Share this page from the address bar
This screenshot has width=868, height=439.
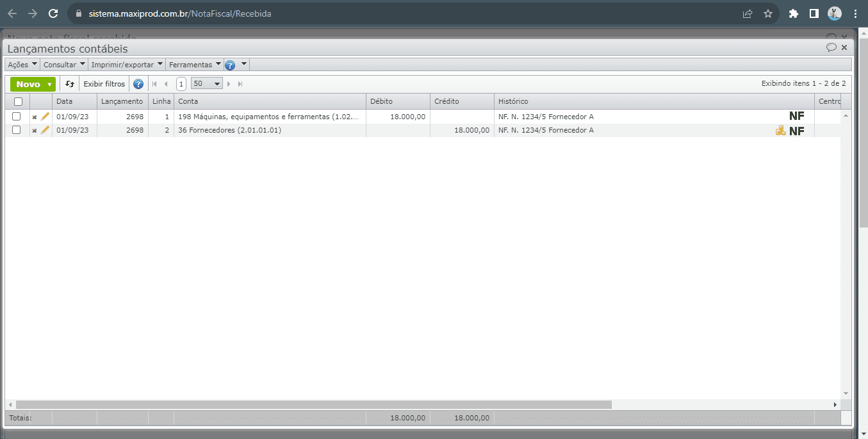748,13
